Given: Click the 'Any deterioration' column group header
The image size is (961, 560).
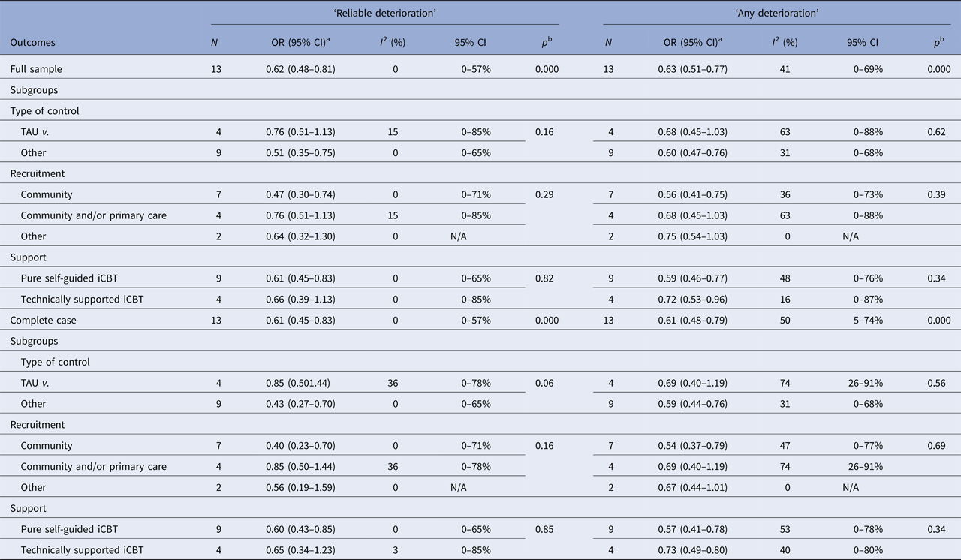Looking at the screenshot, I should tap(776, 13).
